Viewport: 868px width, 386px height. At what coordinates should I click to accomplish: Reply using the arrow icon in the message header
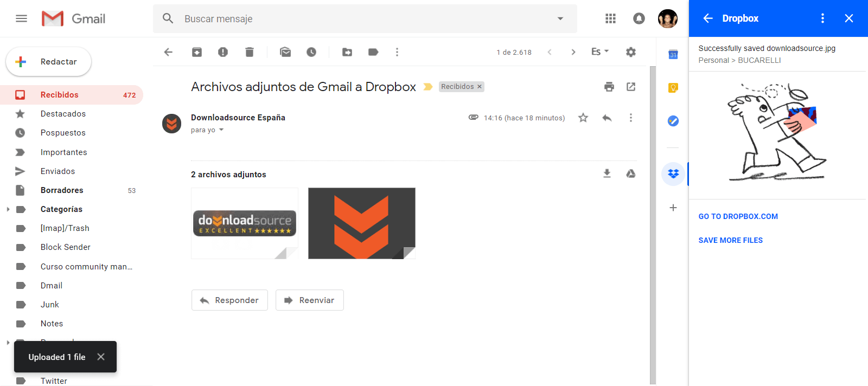coord(607,118)
